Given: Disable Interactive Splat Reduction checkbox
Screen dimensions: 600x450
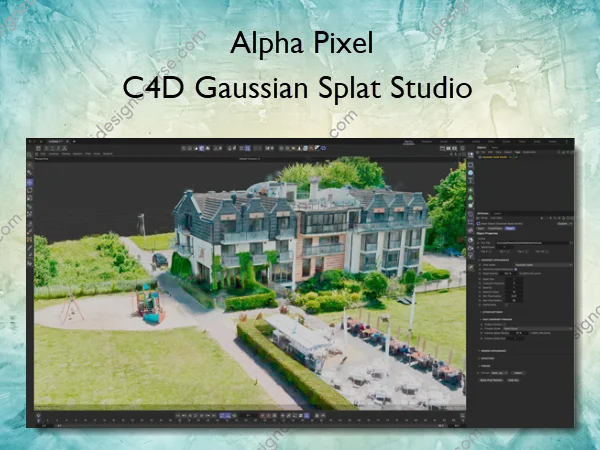Looking at the screenshot, I should point(516,269).
